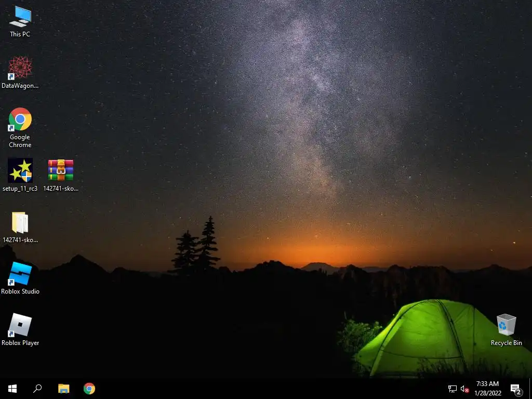Select the Roblox Player shortcut
Screen dimensions: 532x399
(x=20, y=330)
